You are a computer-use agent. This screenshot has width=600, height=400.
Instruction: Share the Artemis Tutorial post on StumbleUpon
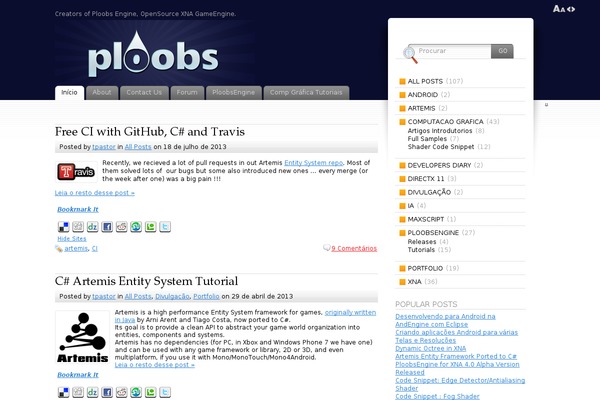click(x=136, y=392)
